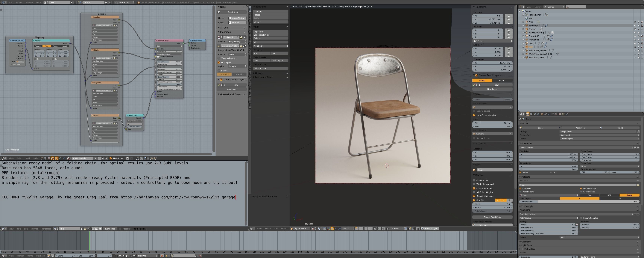644x258 pixels.
Task: Adjust the Normal Map Strength slider
Action: pos(134,127)
